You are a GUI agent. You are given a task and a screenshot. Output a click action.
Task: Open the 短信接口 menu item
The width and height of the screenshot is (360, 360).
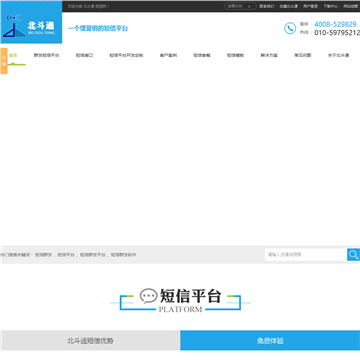(x=84, y=55)
